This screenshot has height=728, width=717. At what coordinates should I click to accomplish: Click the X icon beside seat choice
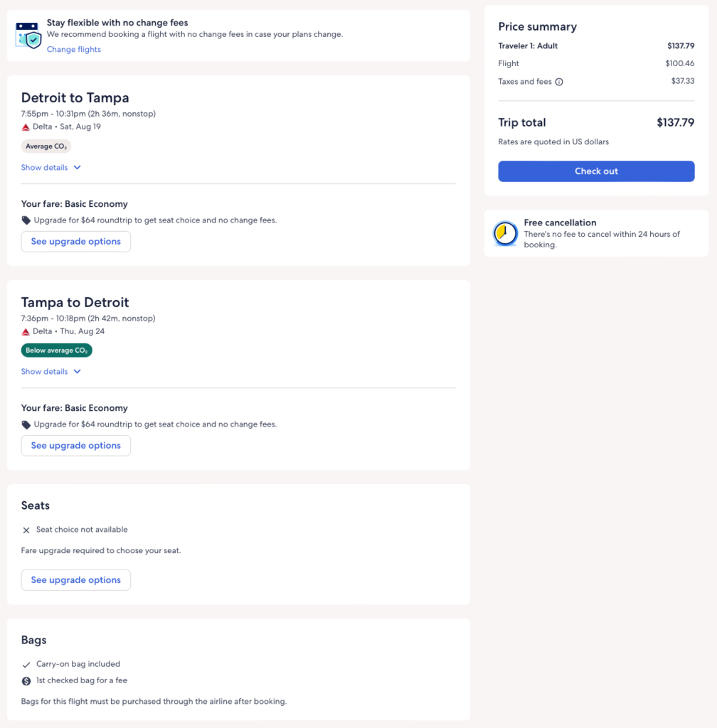pos(26,530)
